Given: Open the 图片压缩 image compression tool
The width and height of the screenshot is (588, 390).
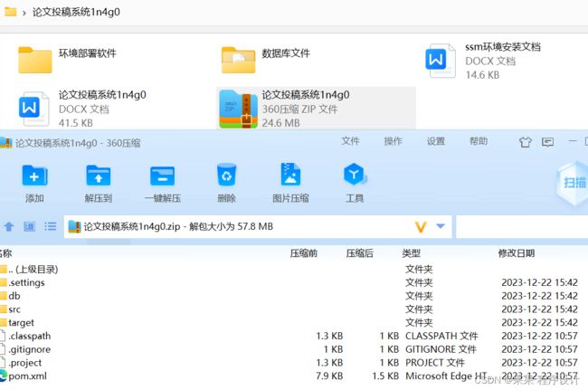Looking at the screenshot, I should (x=290, y=175).
